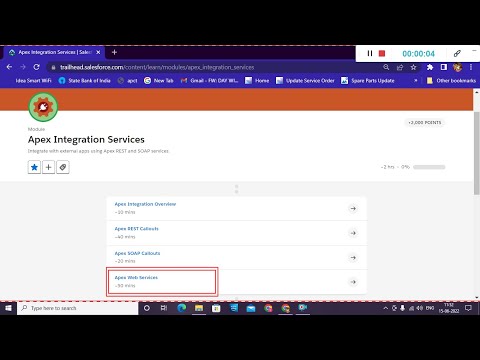Image resolution: width=480 pixels, height=360 pixels.
Task: Go forward in browser history
Action: [x=23, y=67]
